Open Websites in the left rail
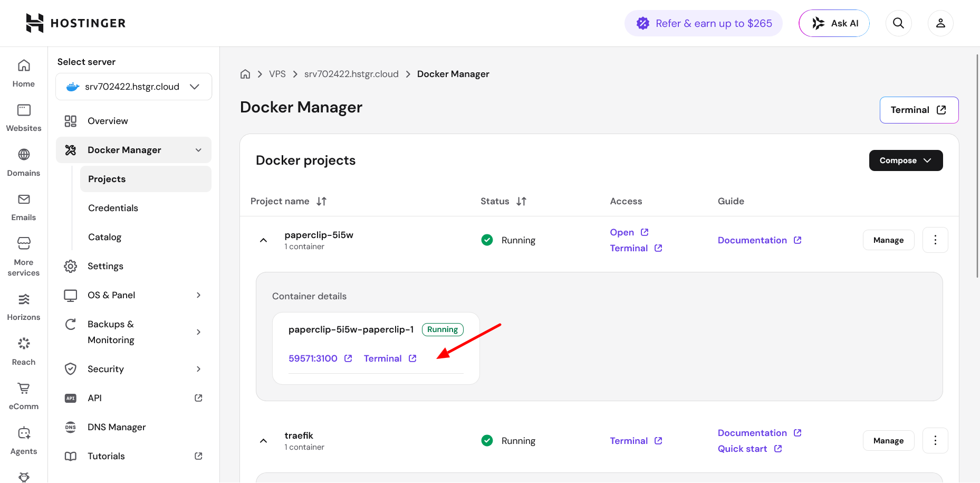 click(24, 118)
